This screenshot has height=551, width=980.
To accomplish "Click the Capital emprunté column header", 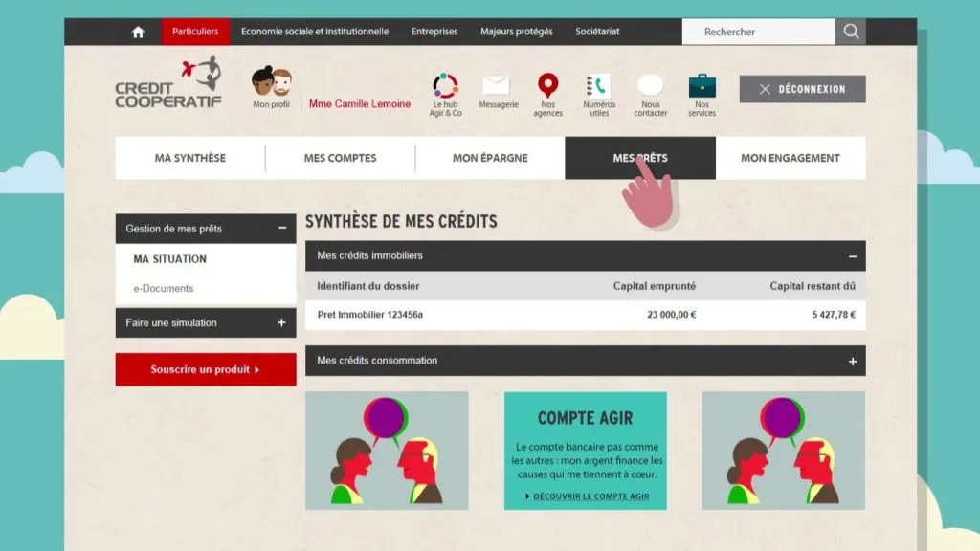I will pos(655,286).
